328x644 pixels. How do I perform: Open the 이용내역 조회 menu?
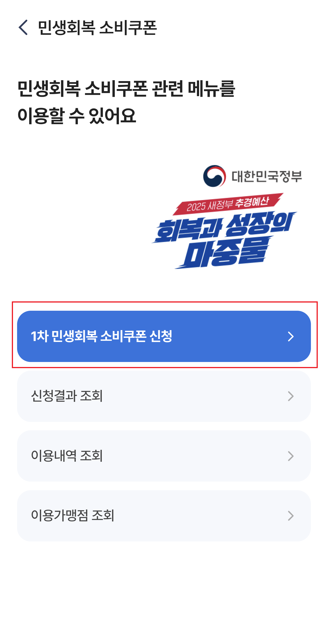pos(164,456)
